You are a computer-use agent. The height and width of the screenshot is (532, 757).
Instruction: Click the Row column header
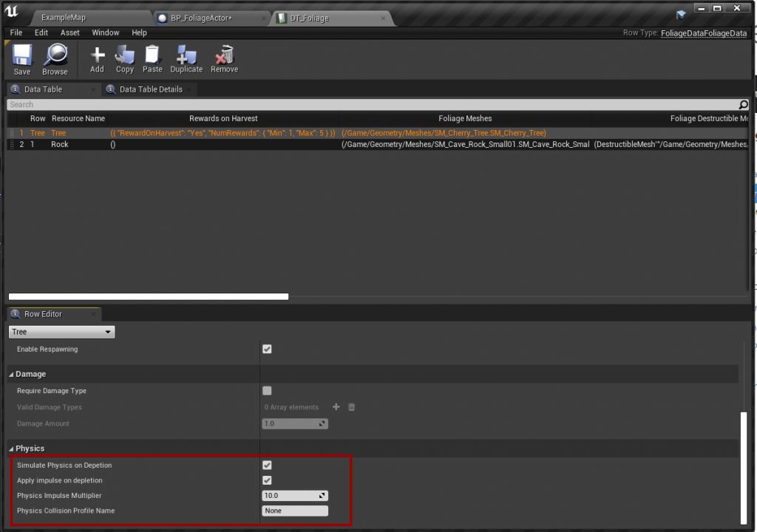(x=38, y=118)
